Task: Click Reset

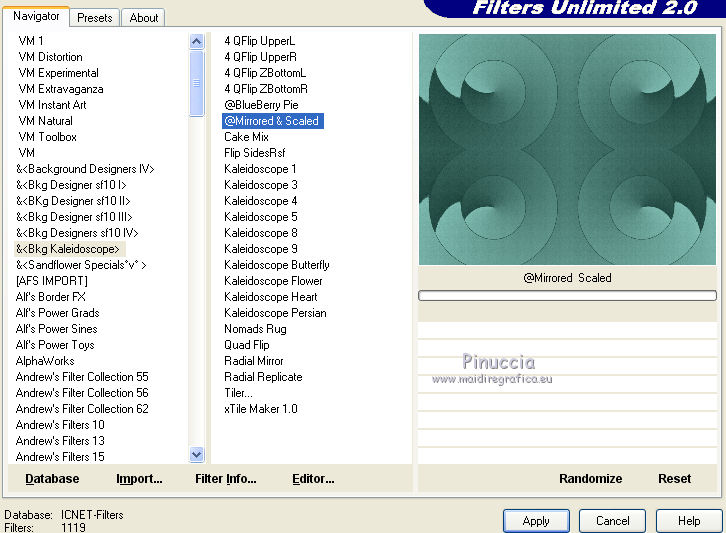Action: coord(675,479)
